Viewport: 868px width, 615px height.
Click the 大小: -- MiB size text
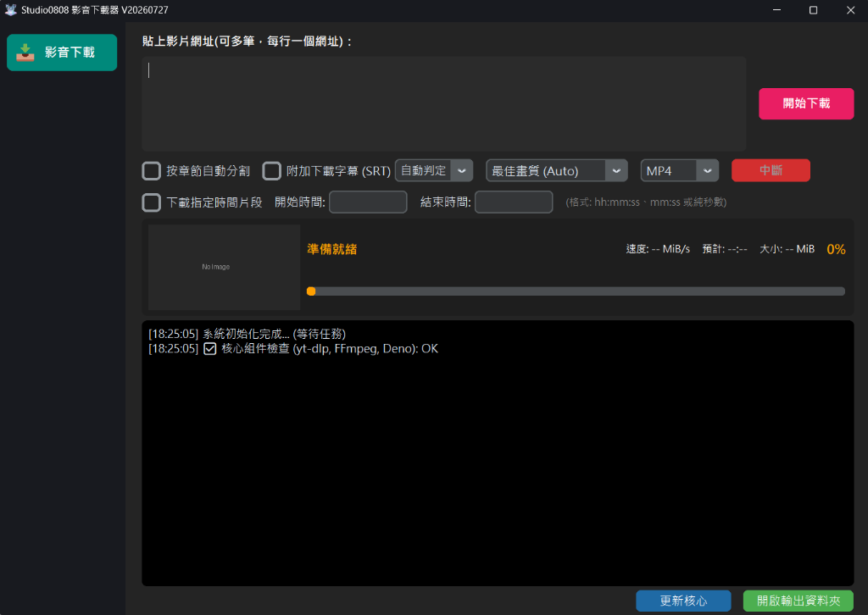click(787, 249)
